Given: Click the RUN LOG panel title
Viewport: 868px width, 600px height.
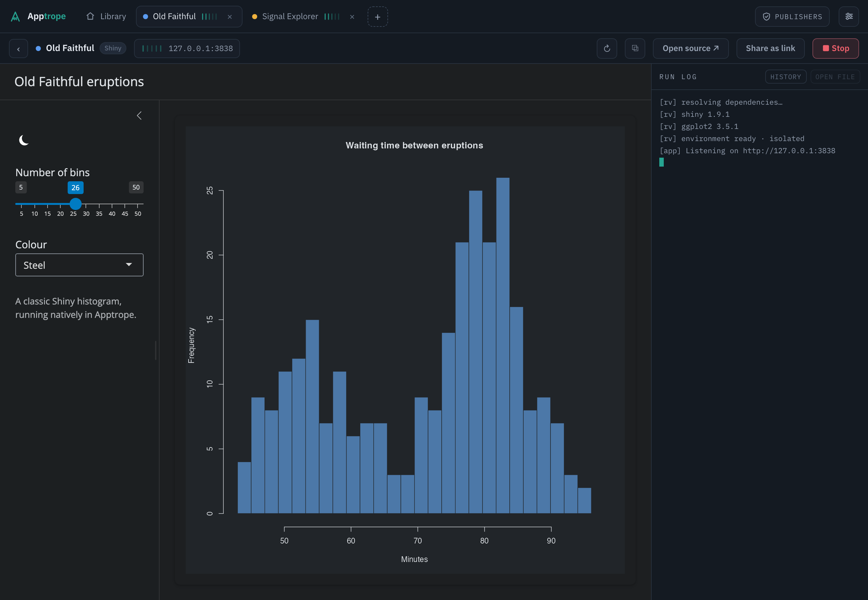Looking at the screenshot, I should tap(678, 77).
